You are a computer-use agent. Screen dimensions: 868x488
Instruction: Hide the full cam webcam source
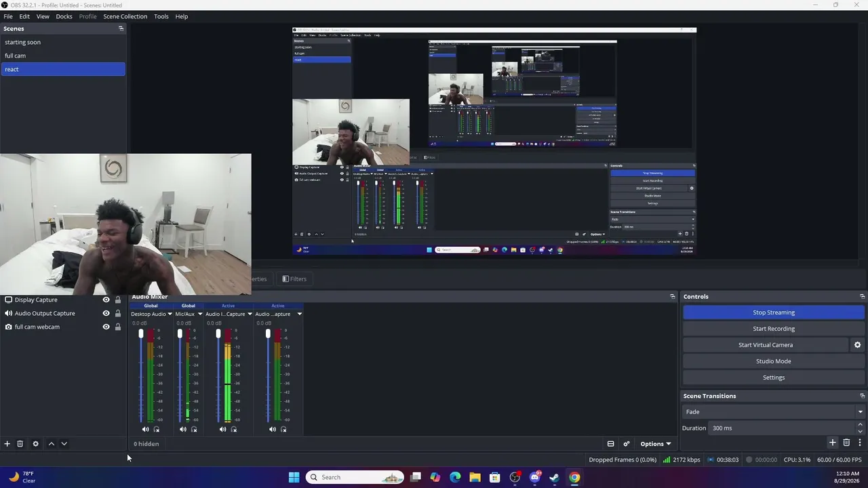coord(106,327)
